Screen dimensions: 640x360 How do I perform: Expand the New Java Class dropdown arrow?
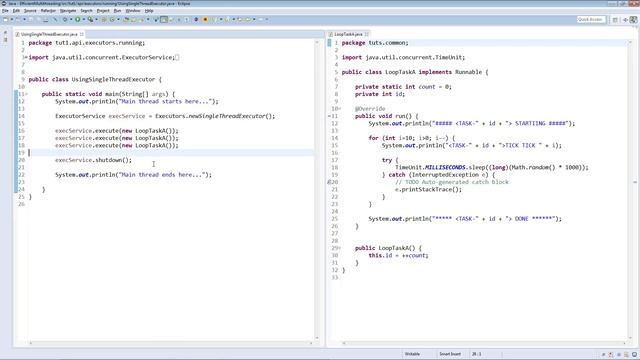coord(118,19)
